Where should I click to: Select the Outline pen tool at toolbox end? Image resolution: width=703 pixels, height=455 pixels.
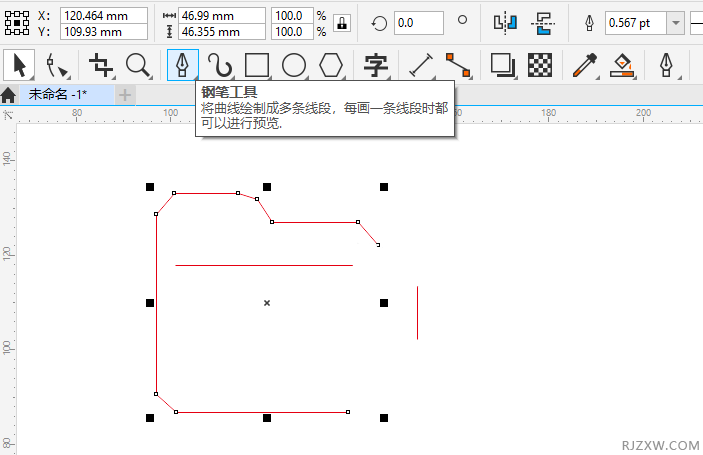point(667,65)
